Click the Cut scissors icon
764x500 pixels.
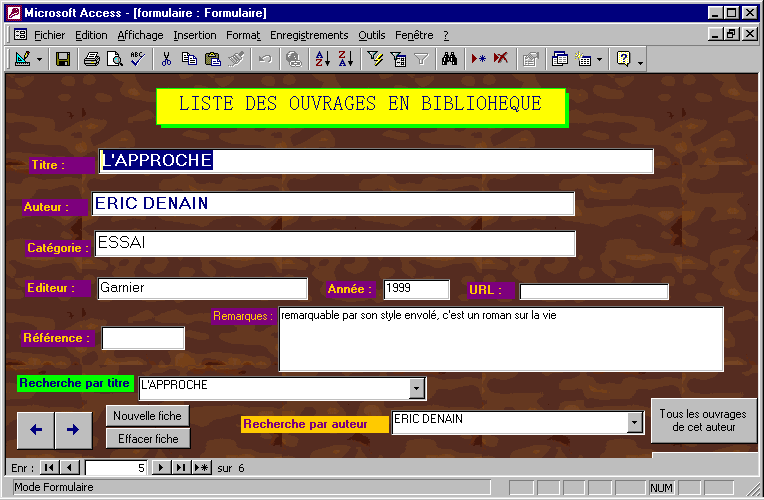[166, 59]
